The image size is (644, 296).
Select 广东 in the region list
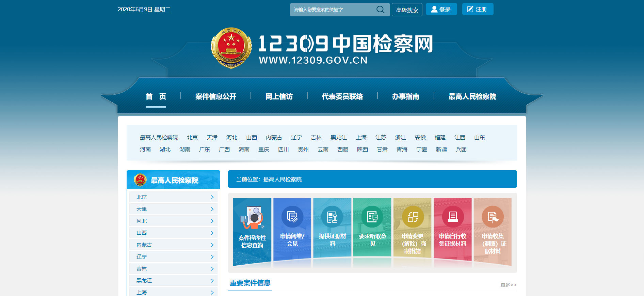(205, 150)
